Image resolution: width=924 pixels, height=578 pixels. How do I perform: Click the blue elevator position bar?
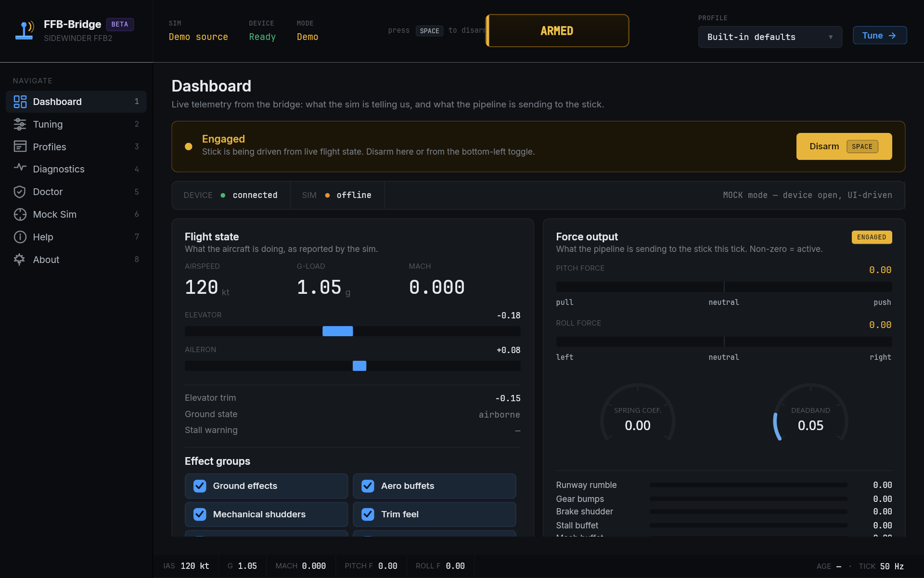pos(337,331)
